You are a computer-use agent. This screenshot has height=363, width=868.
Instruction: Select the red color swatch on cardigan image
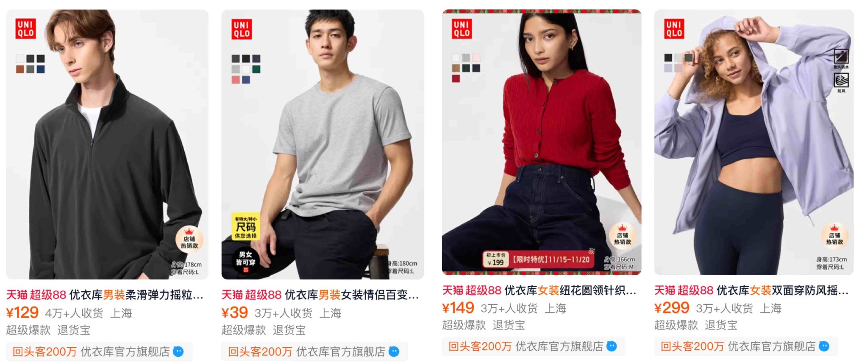tap(456, 78)
